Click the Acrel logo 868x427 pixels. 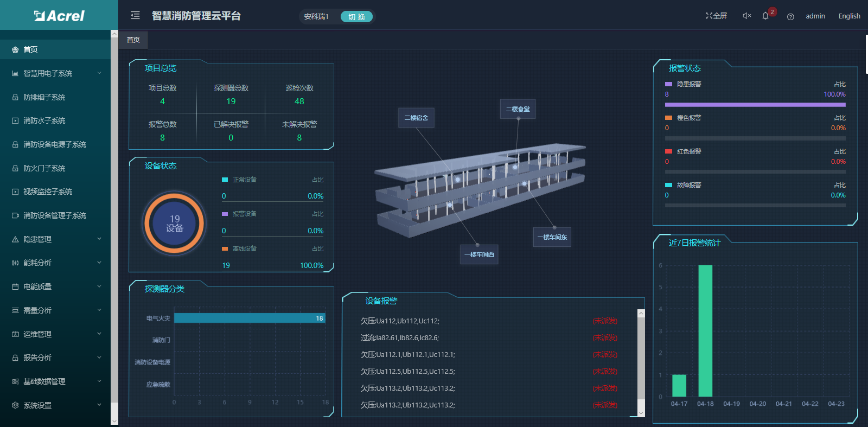pos(59,16)
